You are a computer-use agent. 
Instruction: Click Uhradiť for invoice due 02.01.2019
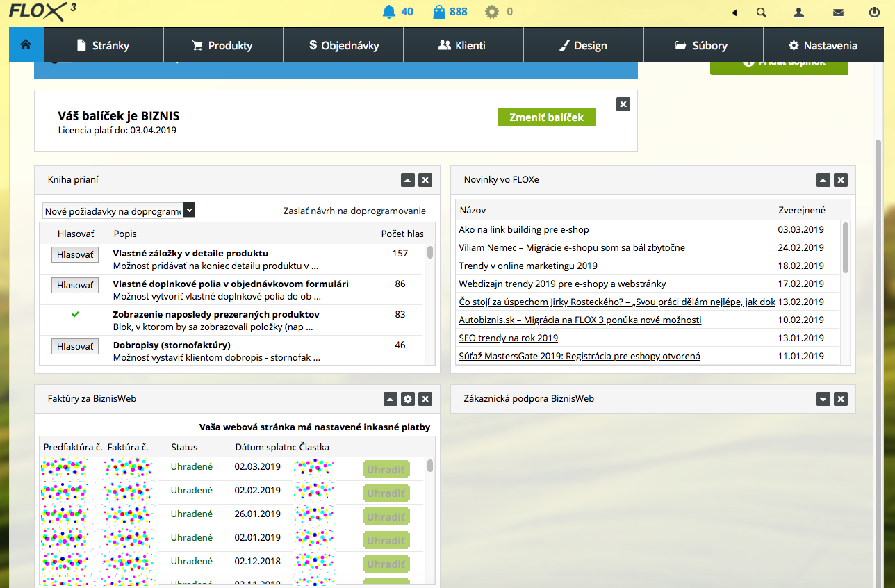click(x=386, y=540)
